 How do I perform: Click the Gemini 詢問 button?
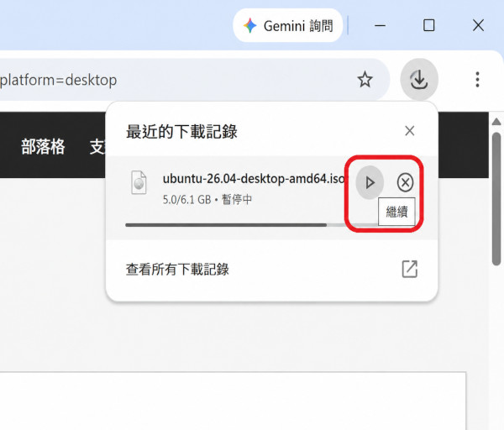(287, 25)
